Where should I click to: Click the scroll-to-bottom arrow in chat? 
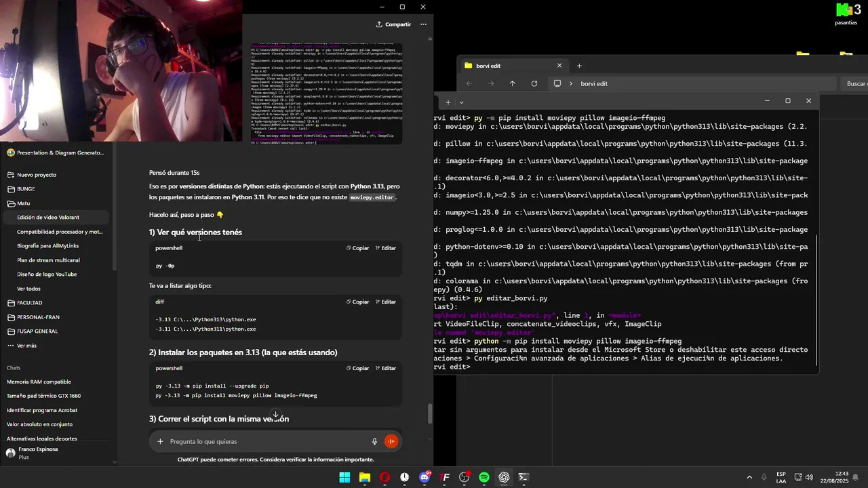coord(275,414)
